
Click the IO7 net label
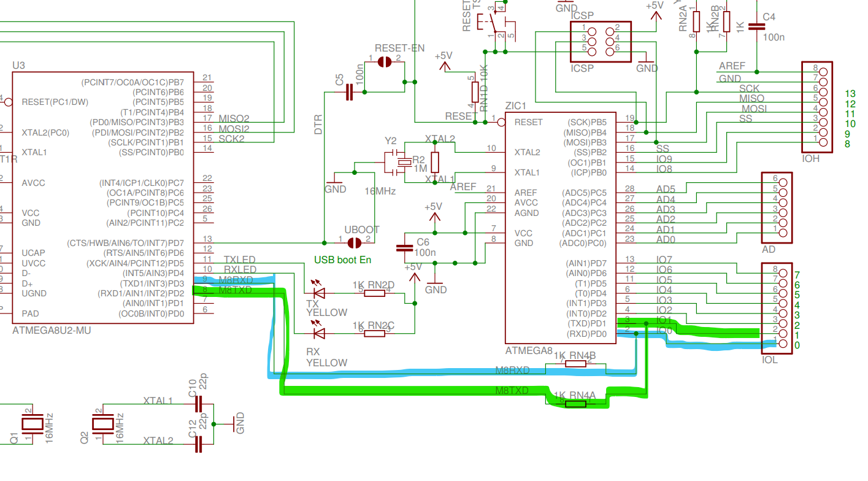tap(664, 260)
